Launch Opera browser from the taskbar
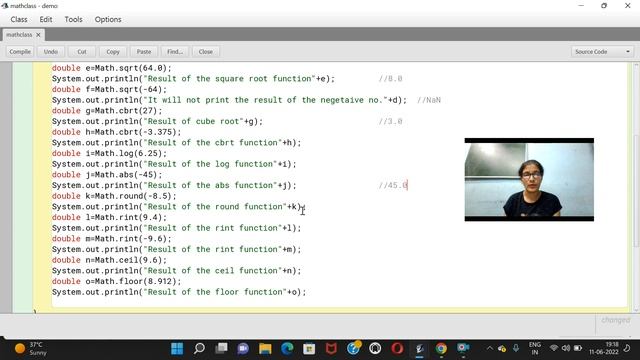The image size is (640, 360). 397,349
